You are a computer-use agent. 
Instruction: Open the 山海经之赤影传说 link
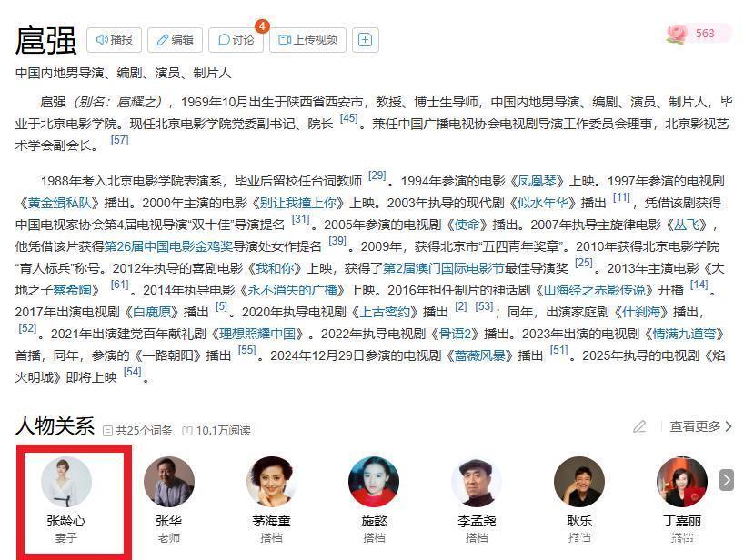click(x=598, y=290)
